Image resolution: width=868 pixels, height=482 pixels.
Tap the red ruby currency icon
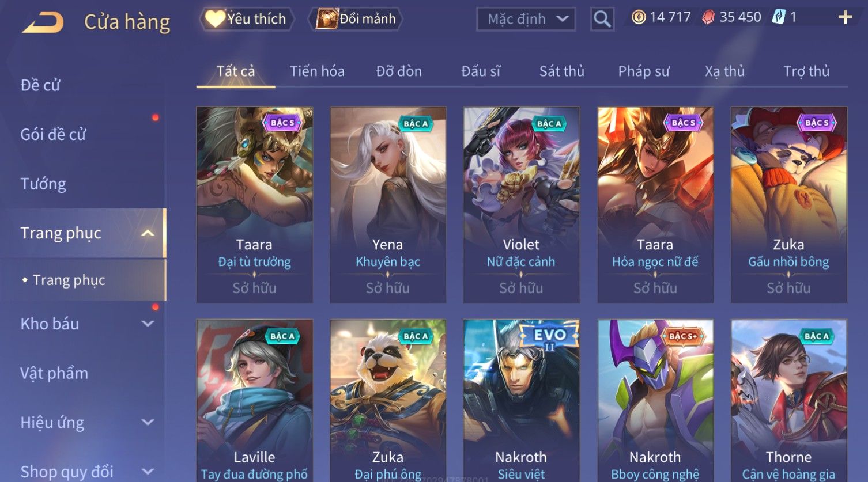pos(708,17)
